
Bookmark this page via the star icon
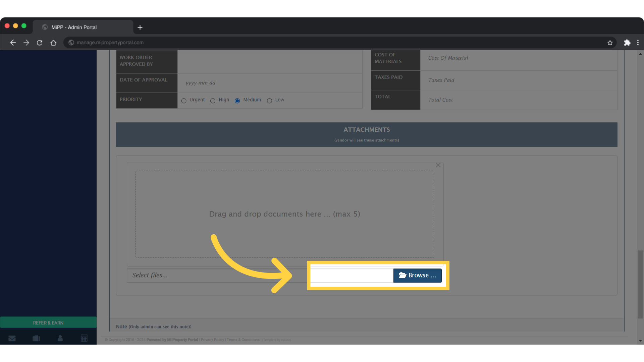610,43
